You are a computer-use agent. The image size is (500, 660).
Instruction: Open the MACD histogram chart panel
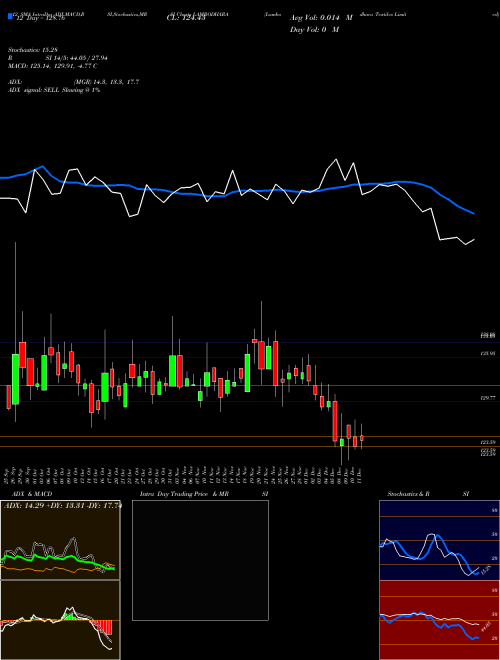pyautogui.click(x=60, y=620)
